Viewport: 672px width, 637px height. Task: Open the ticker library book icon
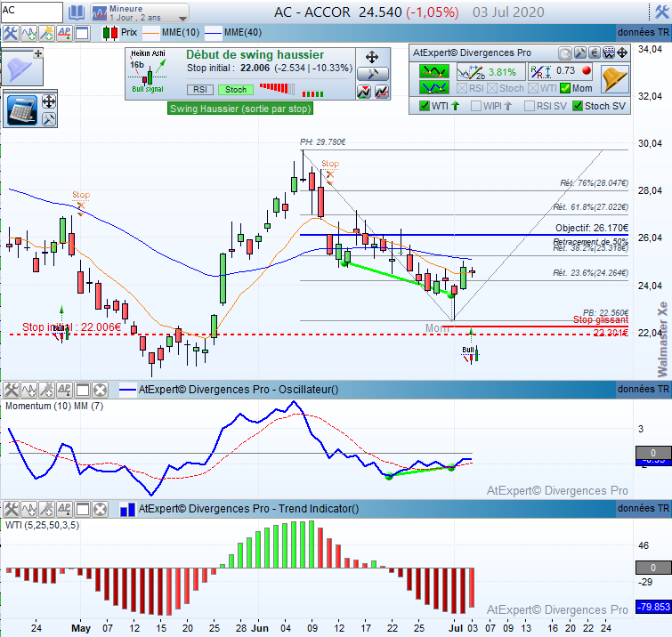77,12
